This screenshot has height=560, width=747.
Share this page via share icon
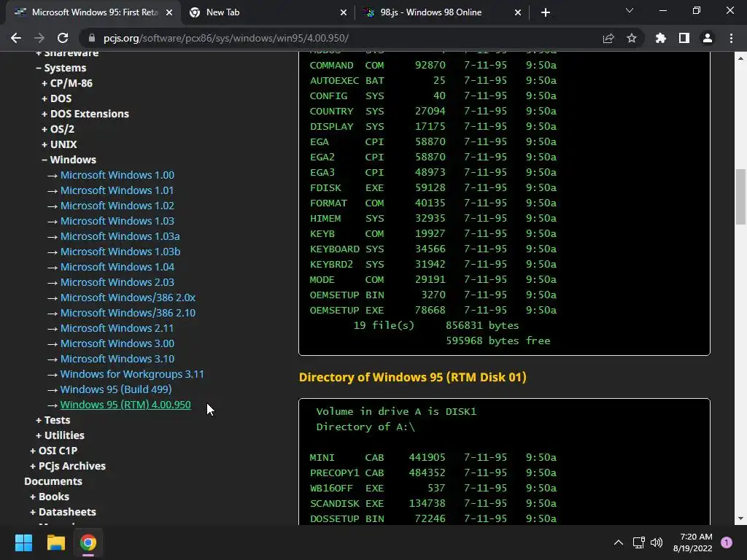pos(608,38)
